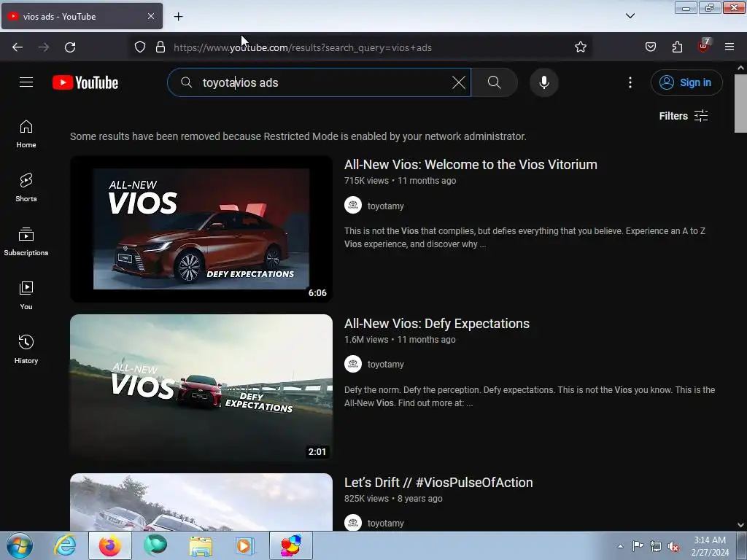
Task: Click the magnifying glass search button
Action: 494,82
